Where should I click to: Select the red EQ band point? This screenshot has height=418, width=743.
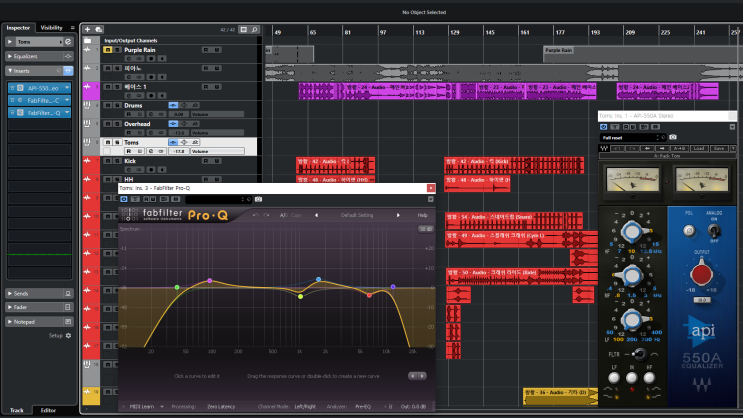coord(370,295)
